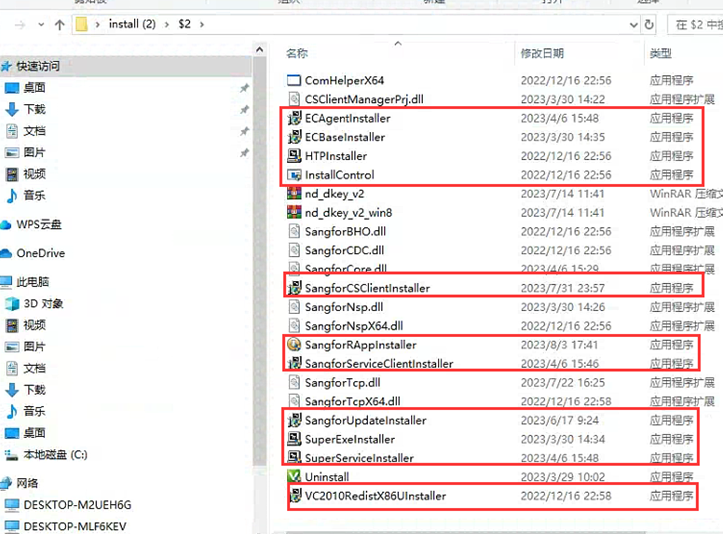Click the HTPInstaller file icon
This screenshot has width=723, height=538.
(x=294, y=156)
